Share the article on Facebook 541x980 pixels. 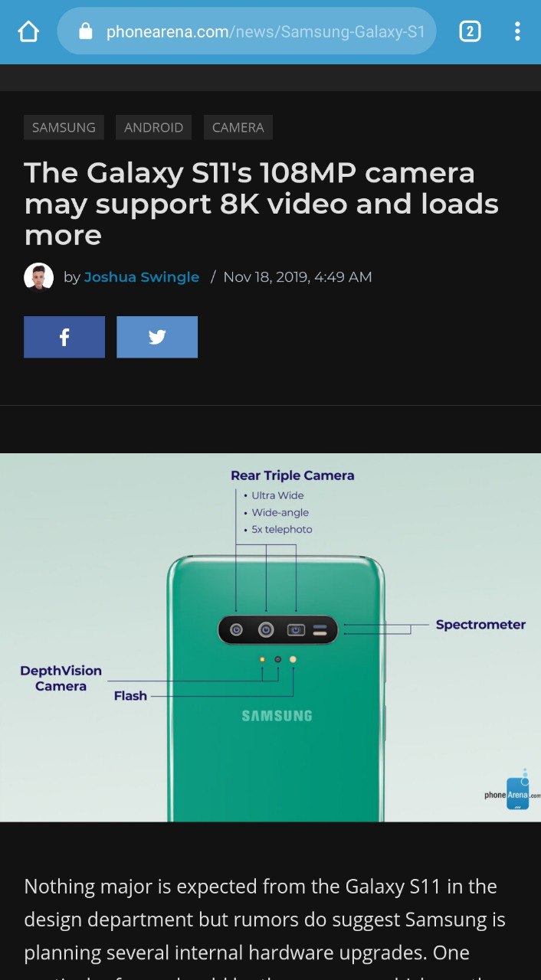(64, 337)
